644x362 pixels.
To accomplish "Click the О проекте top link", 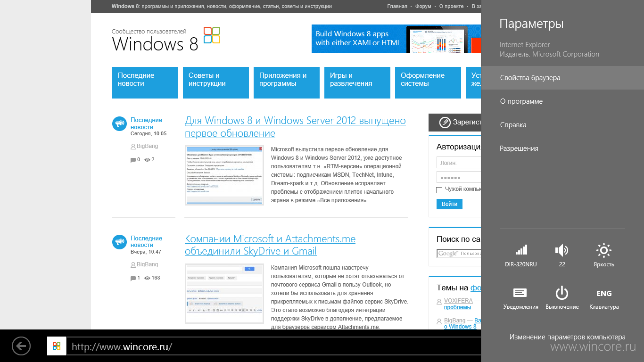I will tap(451, 7).
